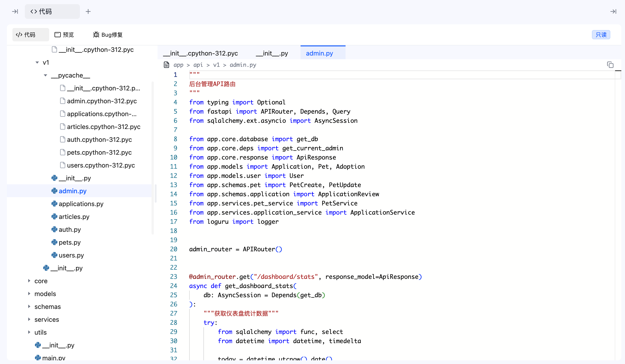The image size is (625, 364).
Task: Switch to the 预览 tab
Action: pos(64,35)
